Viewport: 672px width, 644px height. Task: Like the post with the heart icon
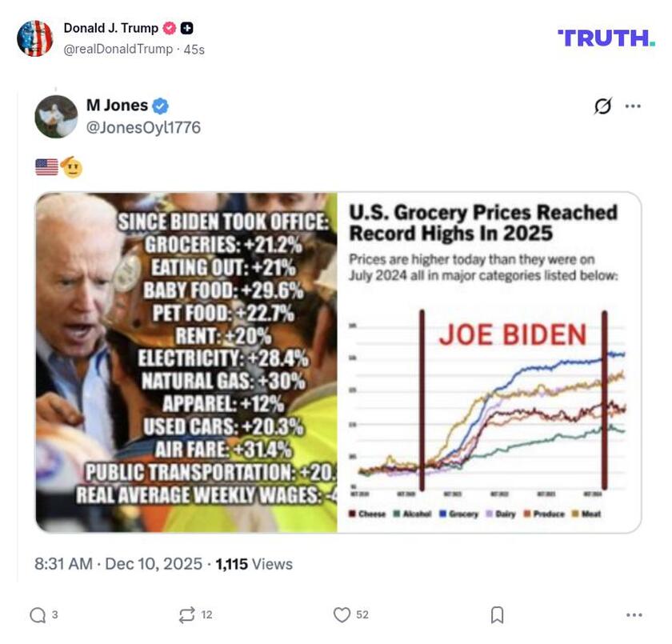tap(342, 614)
